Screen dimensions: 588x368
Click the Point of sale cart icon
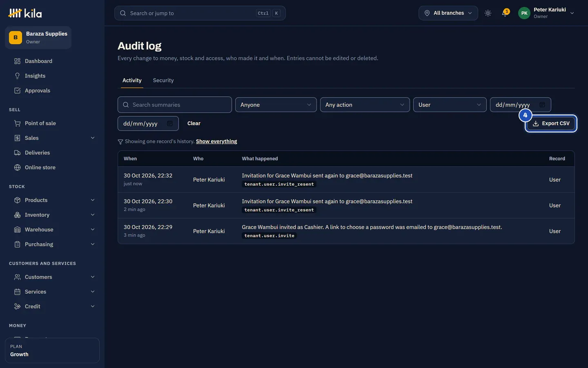coord(17,123)
